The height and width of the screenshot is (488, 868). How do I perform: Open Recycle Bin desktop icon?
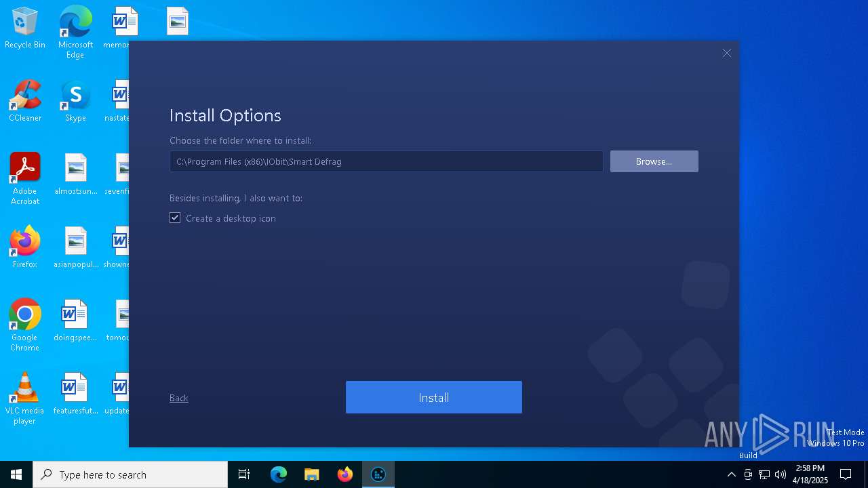(x=25, y=28)
